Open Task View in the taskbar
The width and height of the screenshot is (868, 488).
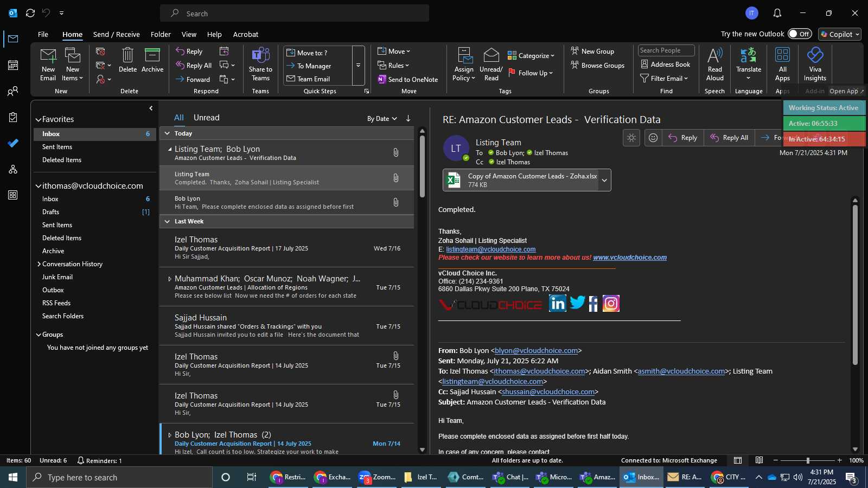[251, 477]
